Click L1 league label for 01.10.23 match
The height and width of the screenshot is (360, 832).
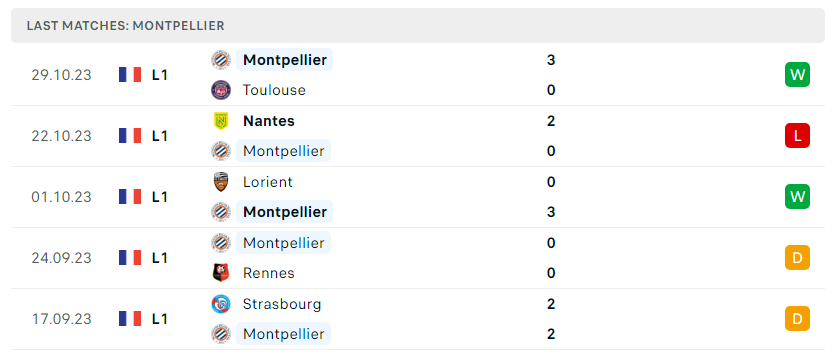point(160,197)
